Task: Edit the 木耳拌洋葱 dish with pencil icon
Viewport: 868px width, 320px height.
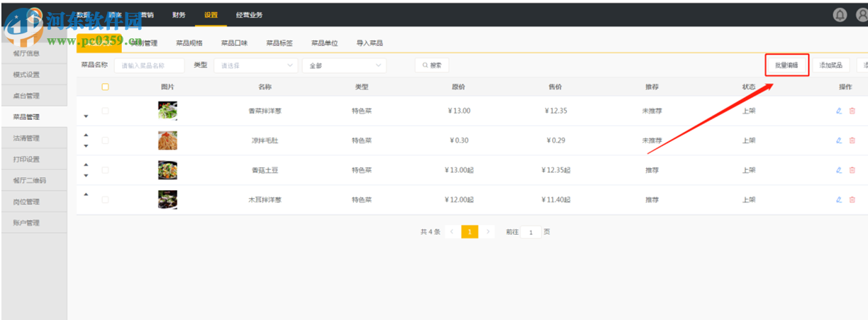Action: pyautogui.click(x=839, y=200)
